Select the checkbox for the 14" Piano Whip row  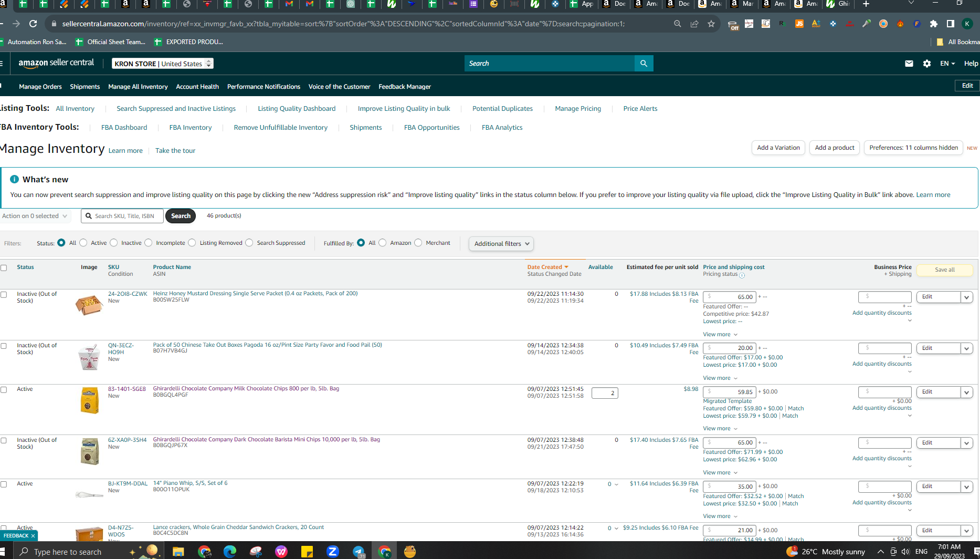tap(4, 484)
